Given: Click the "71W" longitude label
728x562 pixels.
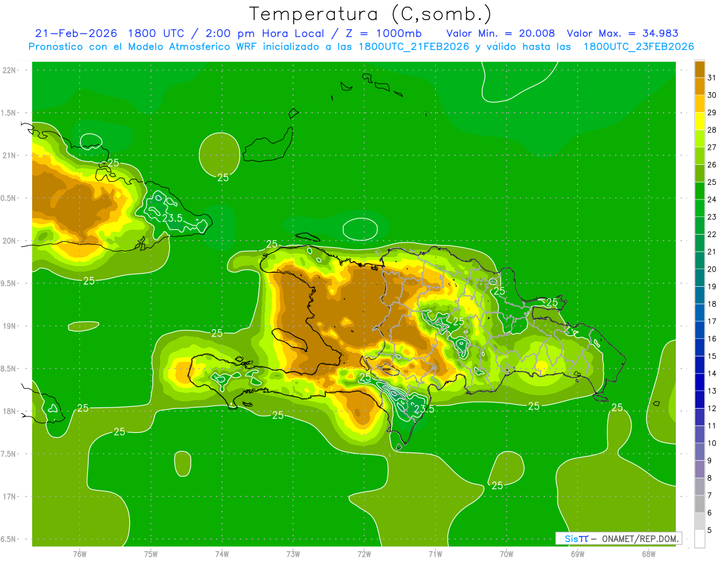Looking at the screenshot, I should click(x=435, y=553).
